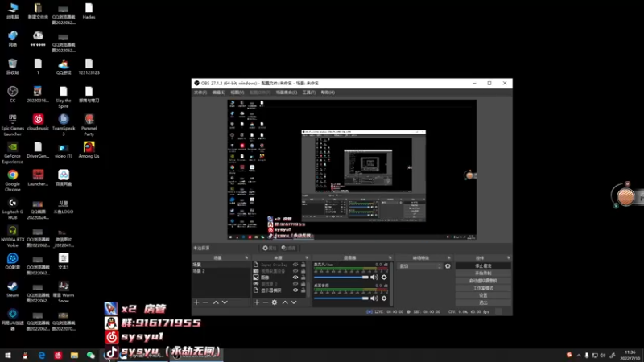Toggle eye icon on second source row

point(295,271)
